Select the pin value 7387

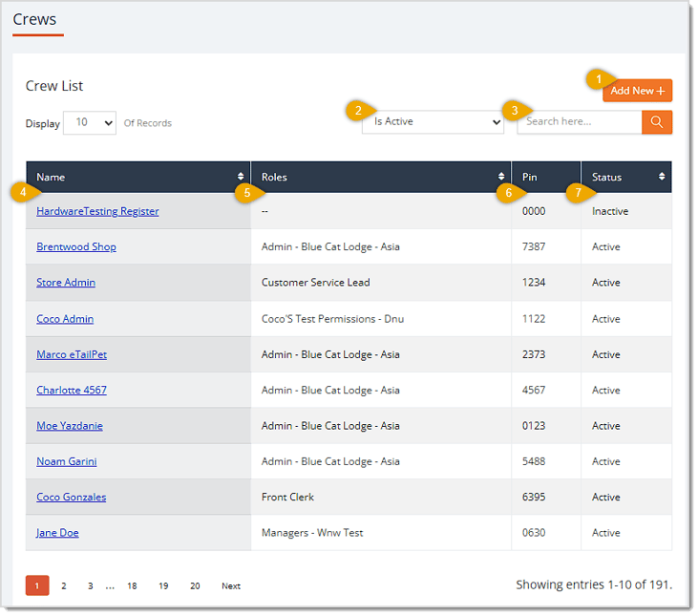pyautogui.click(x=534, y=247)
